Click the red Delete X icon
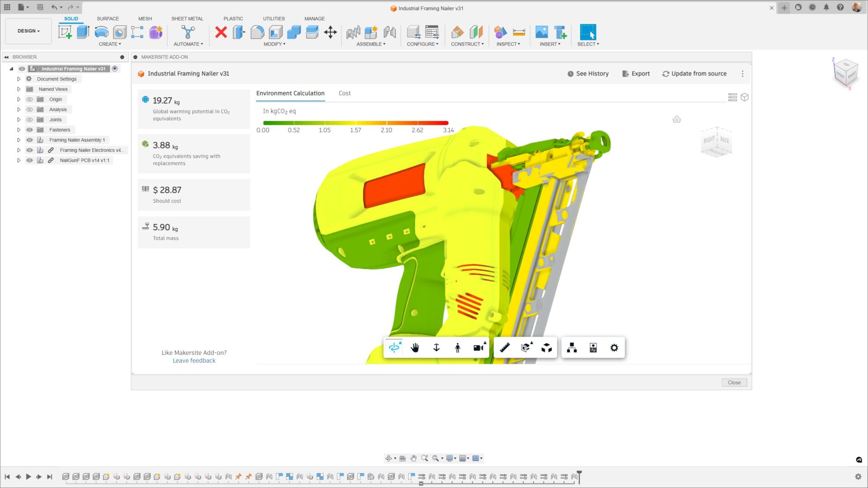Screen dimensions: 868x488 (221, 32)
